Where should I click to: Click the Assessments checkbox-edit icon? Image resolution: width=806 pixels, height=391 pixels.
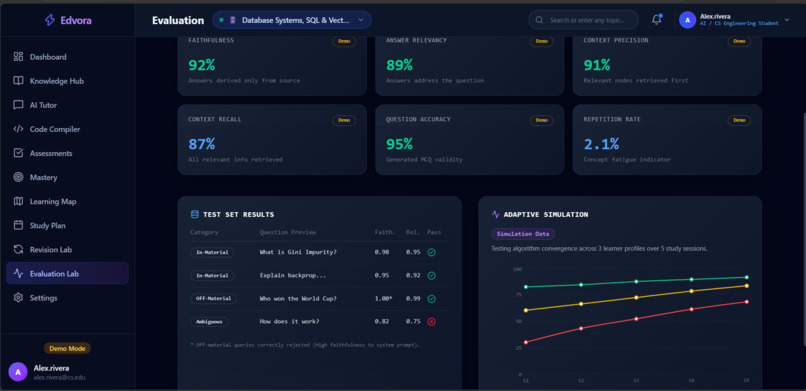(19, 153)
